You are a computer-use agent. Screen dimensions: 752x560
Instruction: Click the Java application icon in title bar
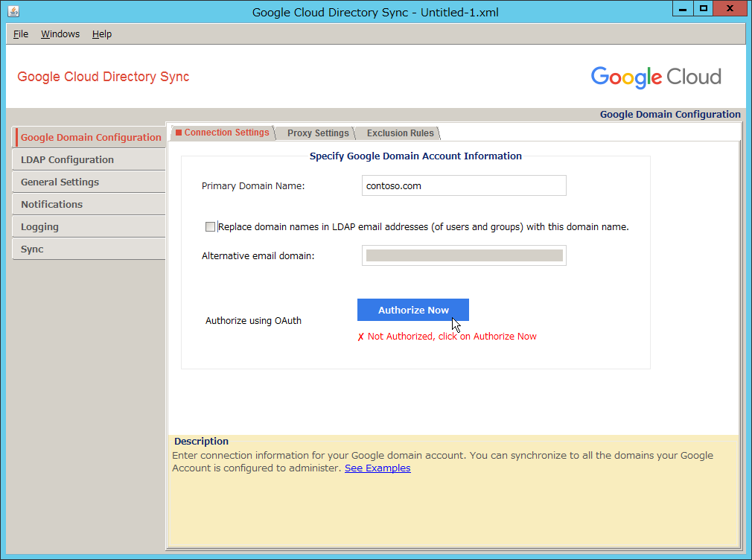[x=13, y=11]
